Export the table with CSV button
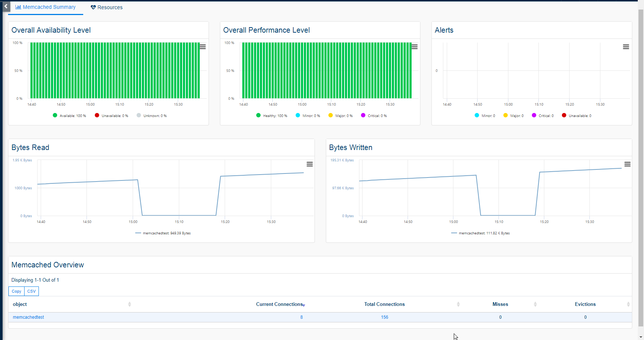 [x=32, y=291]
